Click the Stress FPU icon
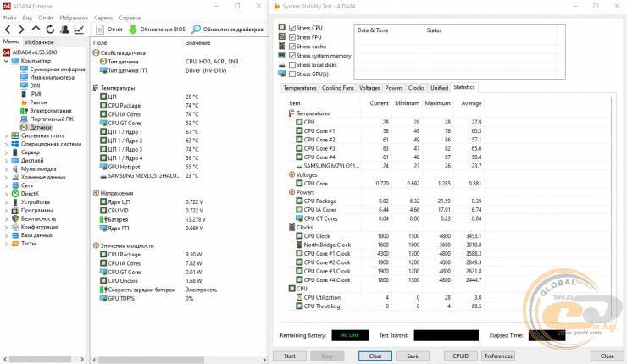Image resolution: width=627 pixels, height=364 pixels. pyautogui.click(x=282, y=36)
